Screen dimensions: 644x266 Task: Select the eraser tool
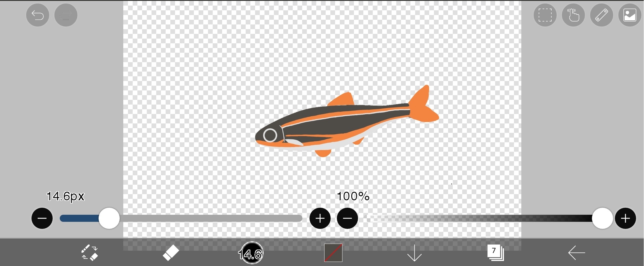[x=171, y=253]
